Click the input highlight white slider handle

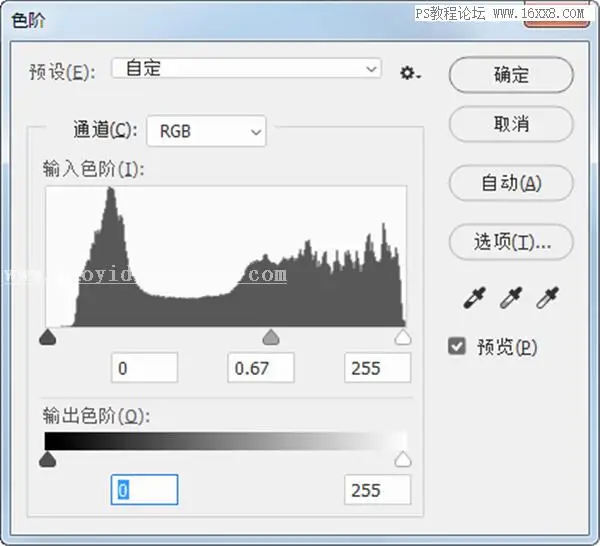[x=403, y=337]
